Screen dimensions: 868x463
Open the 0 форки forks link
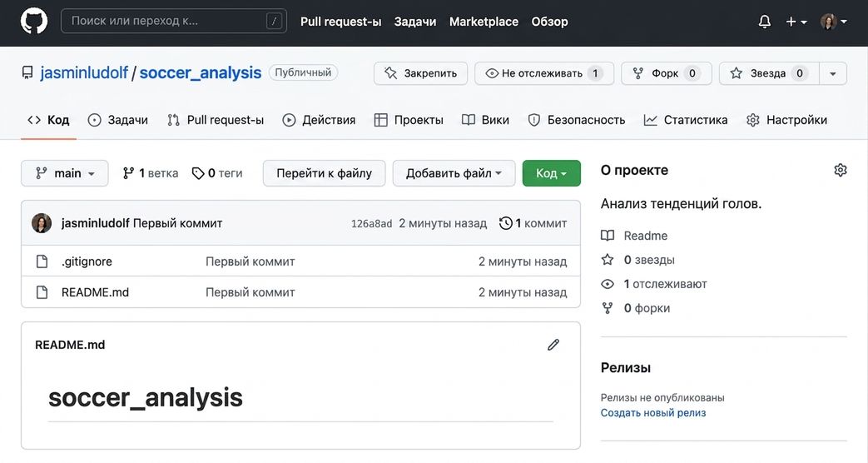636,308
